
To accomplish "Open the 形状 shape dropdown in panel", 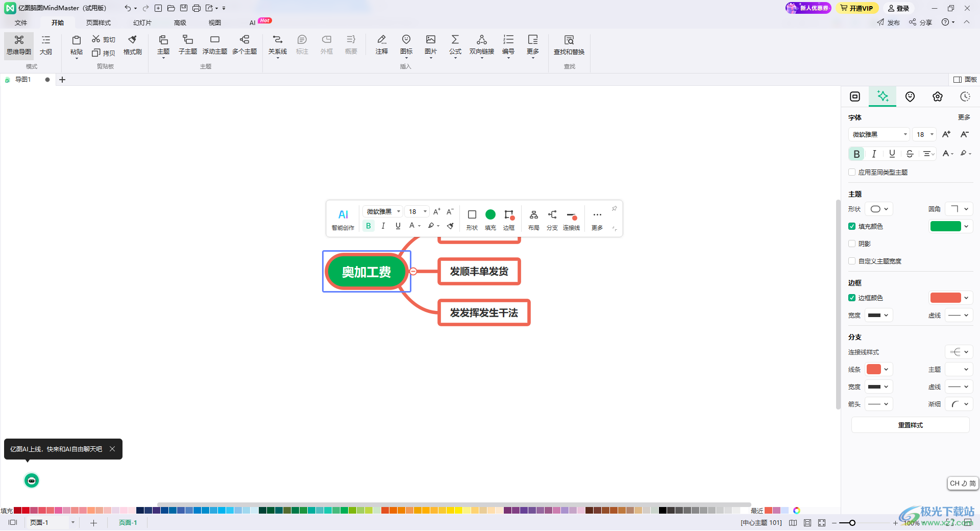I will pyautogui.click(x=879, y=209).
